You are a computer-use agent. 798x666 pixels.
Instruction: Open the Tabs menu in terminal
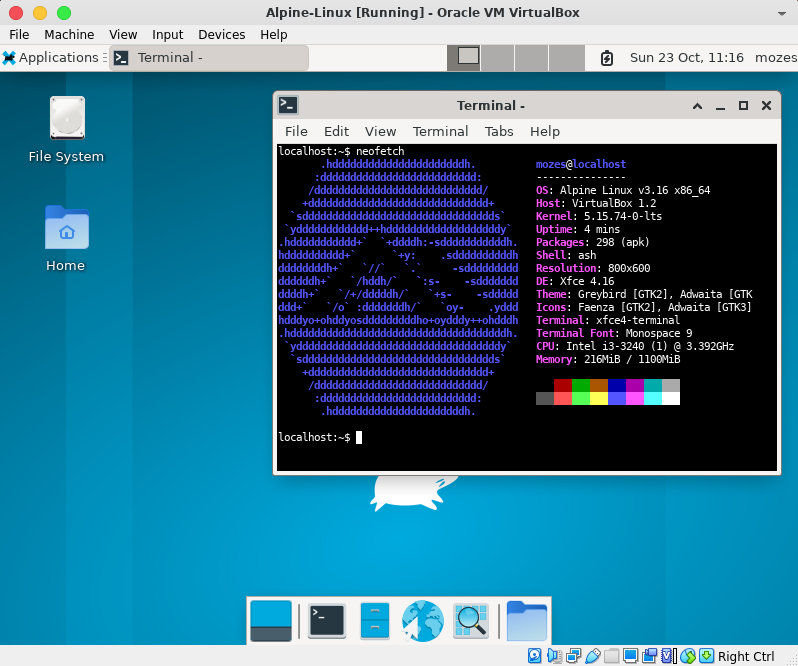(x=499, y=131)
